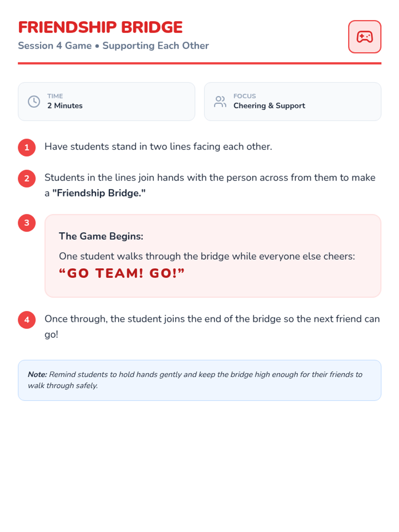Click the step 2 number badge
This screenshot has height=532, width=399.
(27, 179)
